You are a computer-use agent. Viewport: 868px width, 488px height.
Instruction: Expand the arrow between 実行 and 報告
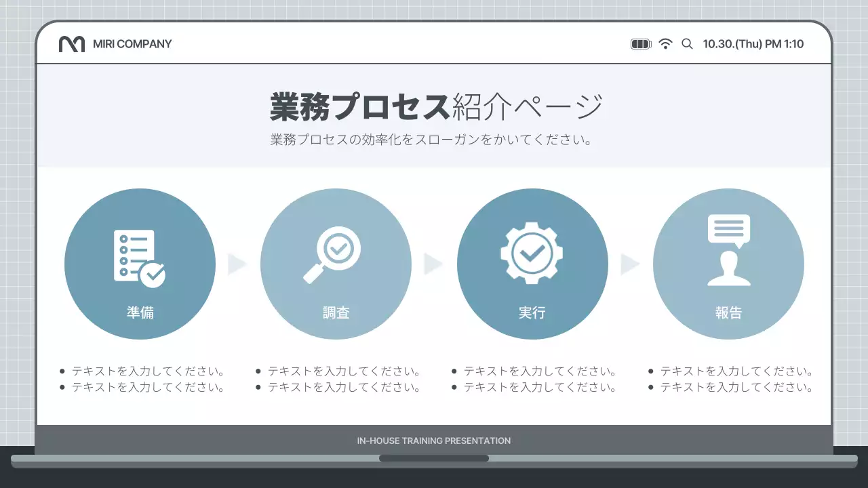(630, 264)
